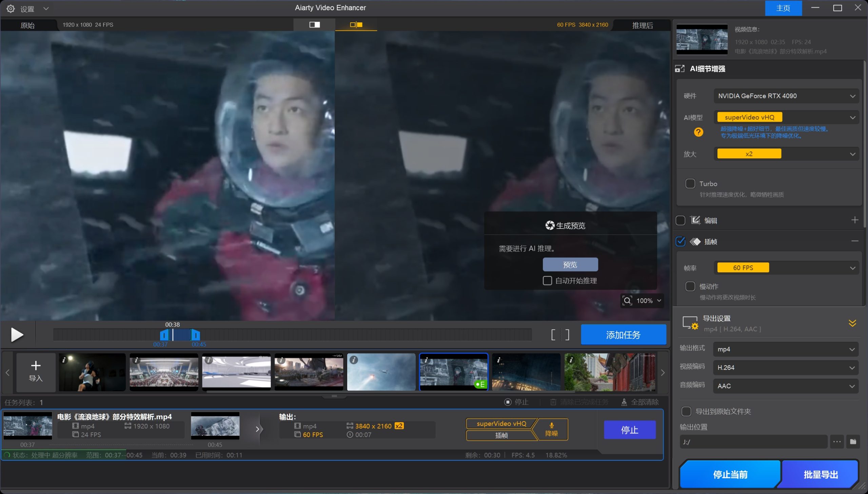Viewport: 868px width, 494px height.
Task: Click the range end handle at 00:45
Action: (196, 335)
